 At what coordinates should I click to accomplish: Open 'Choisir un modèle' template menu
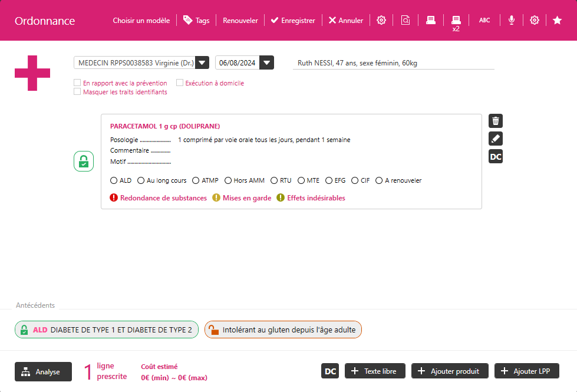click(141, 21)
